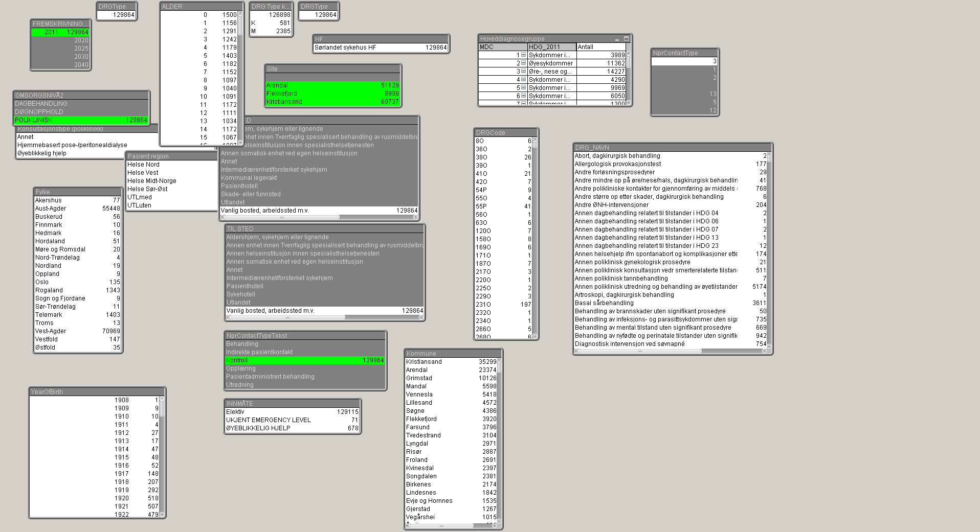980x532 pixels.
Task: Select ØYEBLIKKELIG HJELP in INNMÅTE list
Action: pos(292,428)
